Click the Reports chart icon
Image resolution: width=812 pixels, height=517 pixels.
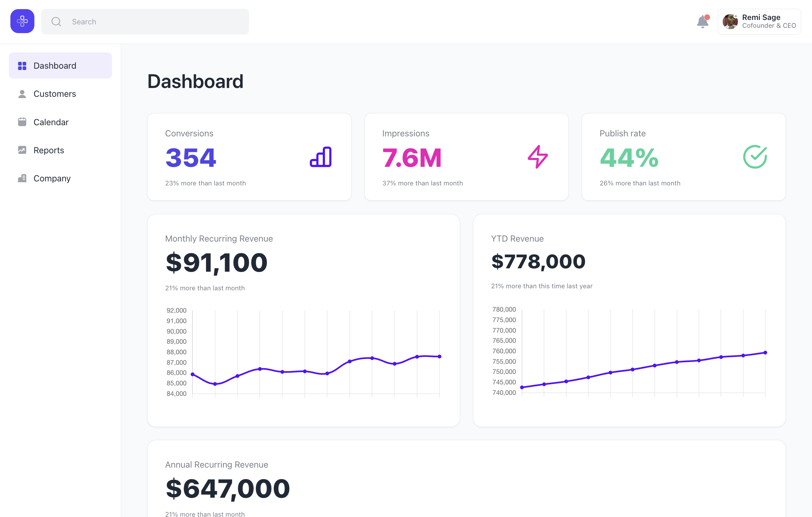(22, 150)
